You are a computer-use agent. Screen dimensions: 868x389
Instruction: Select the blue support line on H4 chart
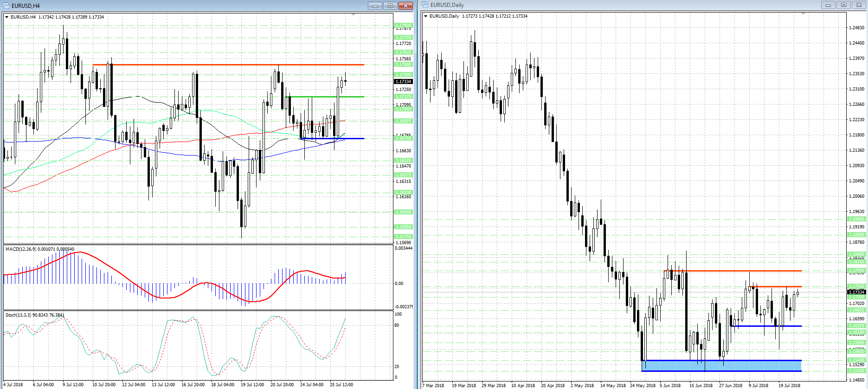[x=332, y=138]
